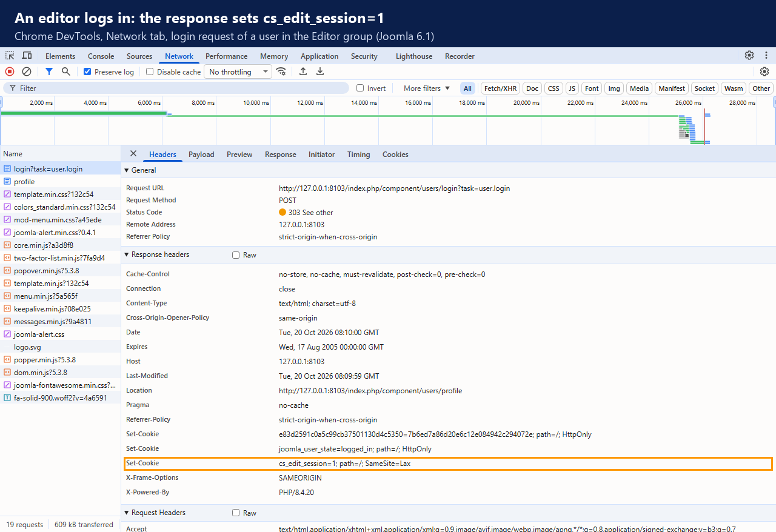
Task: Open network search with magnifier icon
Action: pyautogui.click(x=65, y=71)
